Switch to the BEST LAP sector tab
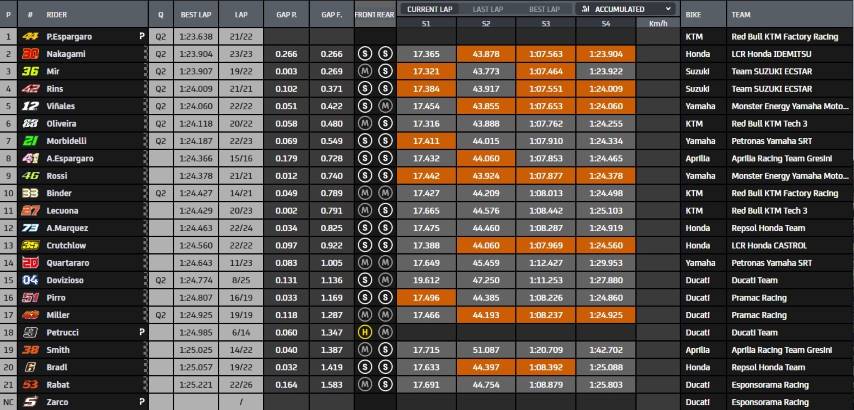 [x=544, y=9]
